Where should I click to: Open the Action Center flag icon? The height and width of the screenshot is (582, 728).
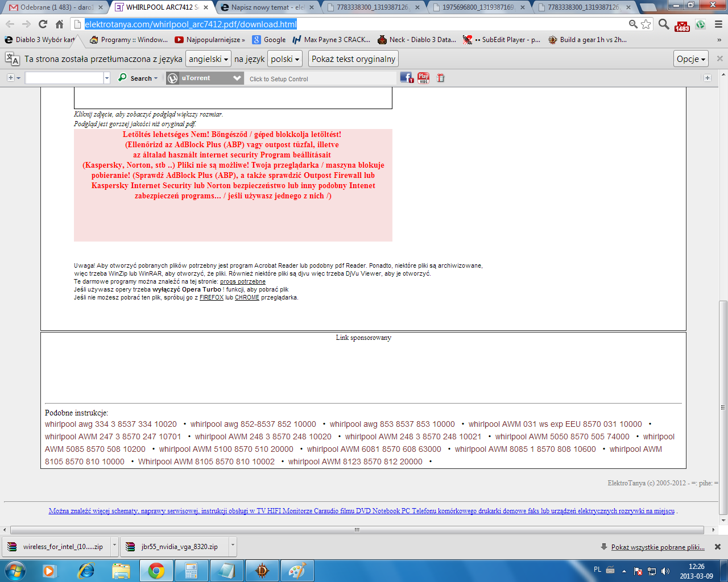click(638, 571)
